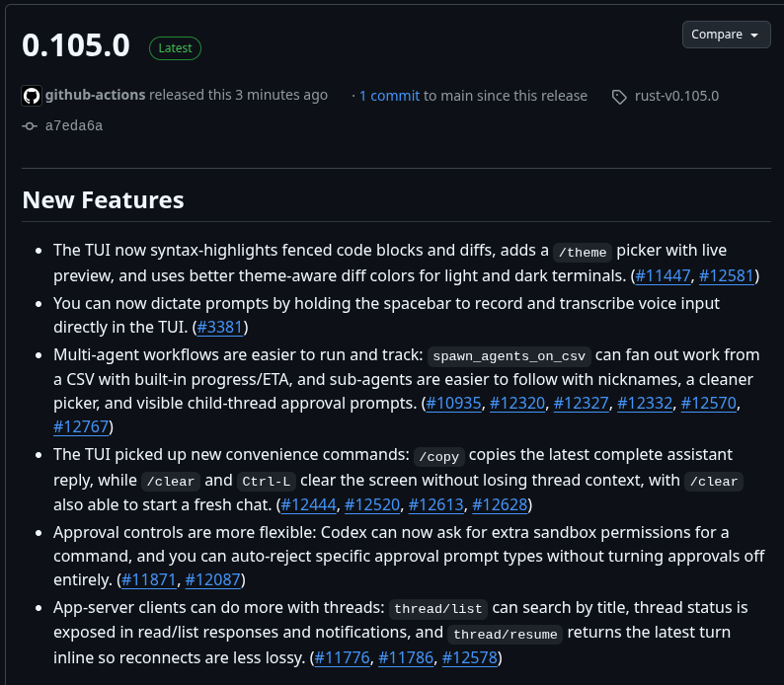Open pull request #12444

click(308, 505)
